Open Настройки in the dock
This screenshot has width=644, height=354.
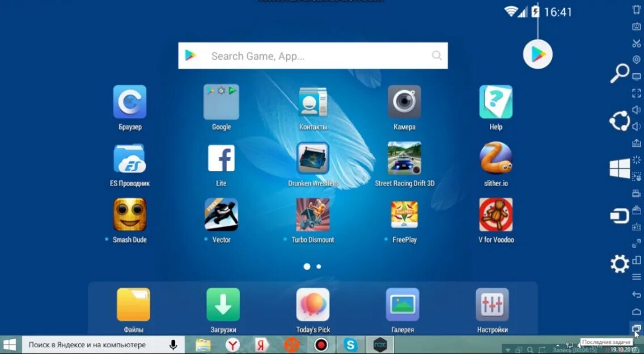[492, 305]
